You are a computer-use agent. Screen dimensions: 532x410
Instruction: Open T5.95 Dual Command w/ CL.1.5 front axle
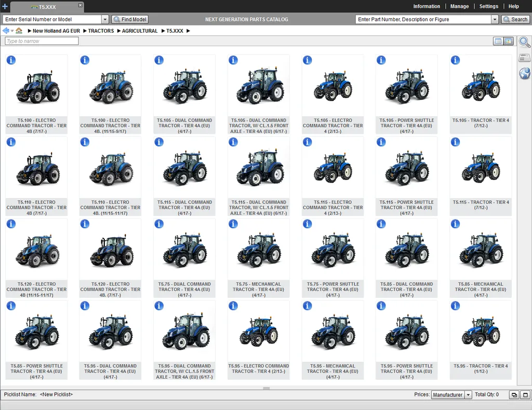point(184,340)
